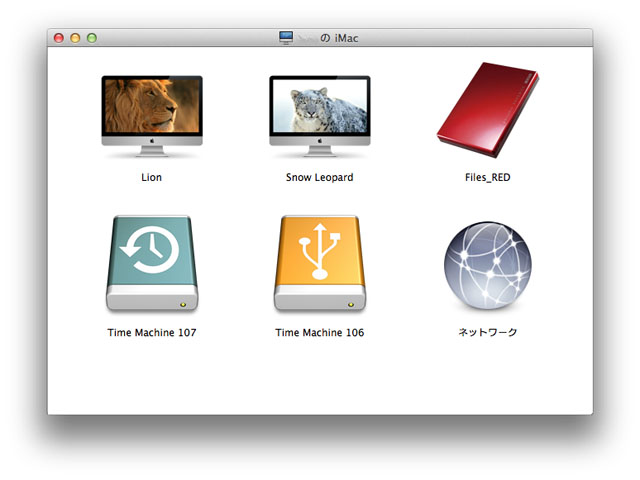
Task: Click the "Snow Leopard" label text
Action: (320, 178)
